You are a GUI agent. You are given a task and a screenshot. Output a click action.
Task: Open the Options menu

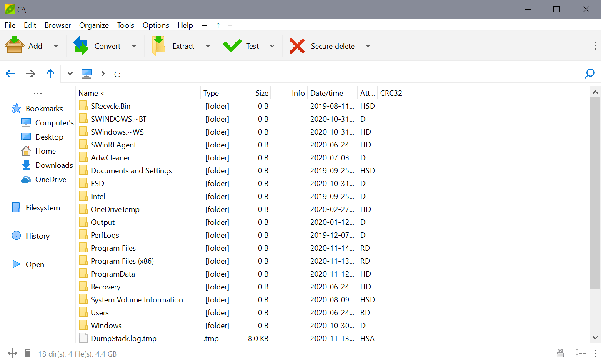click(x=156, y=25)
